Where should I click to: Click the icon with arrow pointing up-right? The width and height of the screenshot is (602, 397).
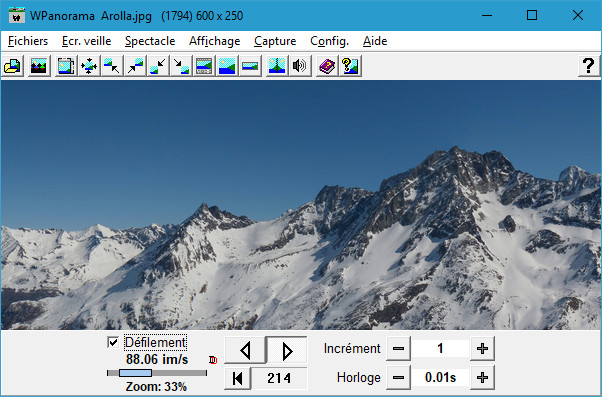[135, 66]
